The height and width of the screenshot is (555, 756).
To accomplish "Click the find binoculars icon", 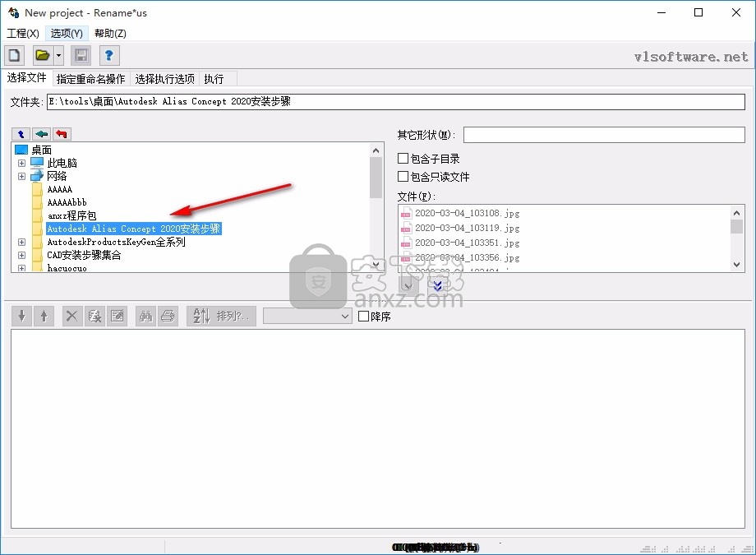I will tap(145, 316).
